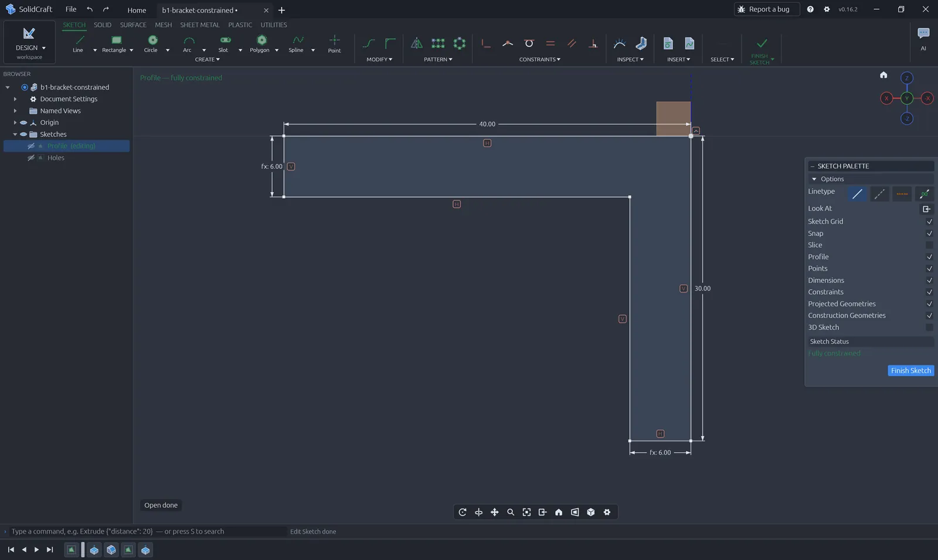Apply the Equal constraint

550,43
